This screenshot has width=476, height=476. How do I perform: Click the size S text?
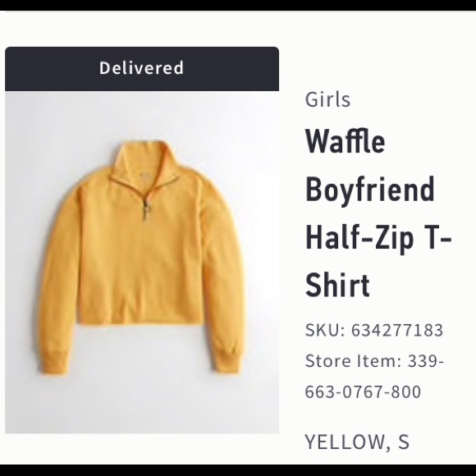pos(404,442)
